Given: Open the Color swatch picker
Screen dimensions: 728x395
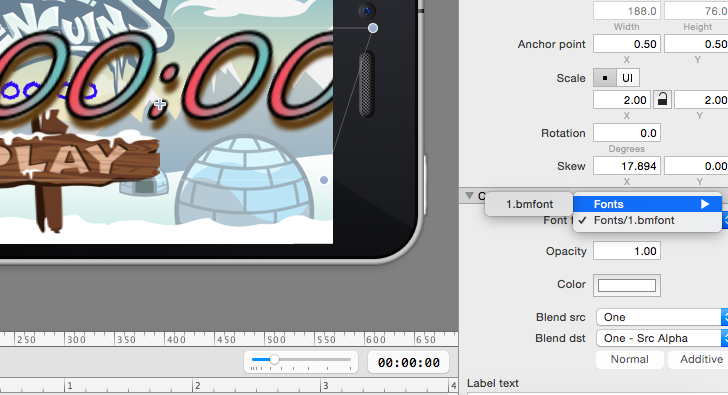Looking at the screenshot, I should tap(627, 285).
